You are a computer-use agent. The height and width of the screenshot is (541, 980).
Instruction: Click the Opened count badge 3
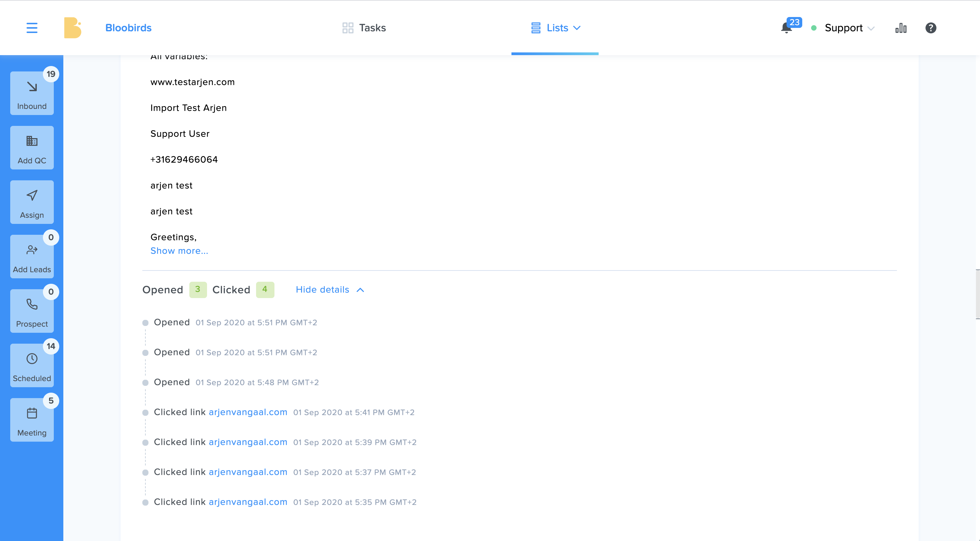pos(198,289)
